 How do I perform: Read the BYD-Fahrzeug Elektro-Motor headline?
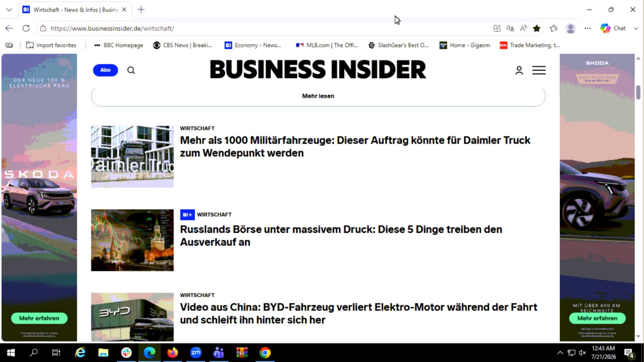point(359,313)
